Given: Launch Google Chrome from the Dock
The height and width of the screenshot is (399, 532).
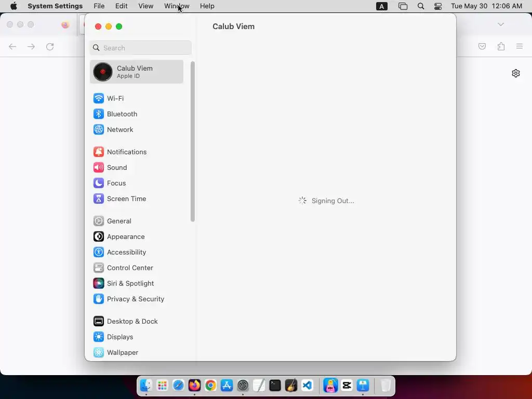Looking at the screenshot, I should [210, 385].
